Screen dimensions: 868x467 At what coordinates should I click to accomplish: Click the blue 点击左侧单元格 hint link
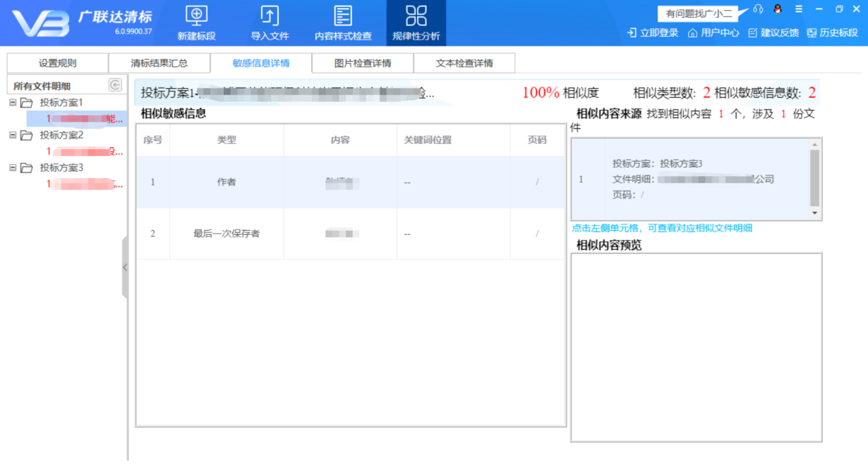coord(662,228)
